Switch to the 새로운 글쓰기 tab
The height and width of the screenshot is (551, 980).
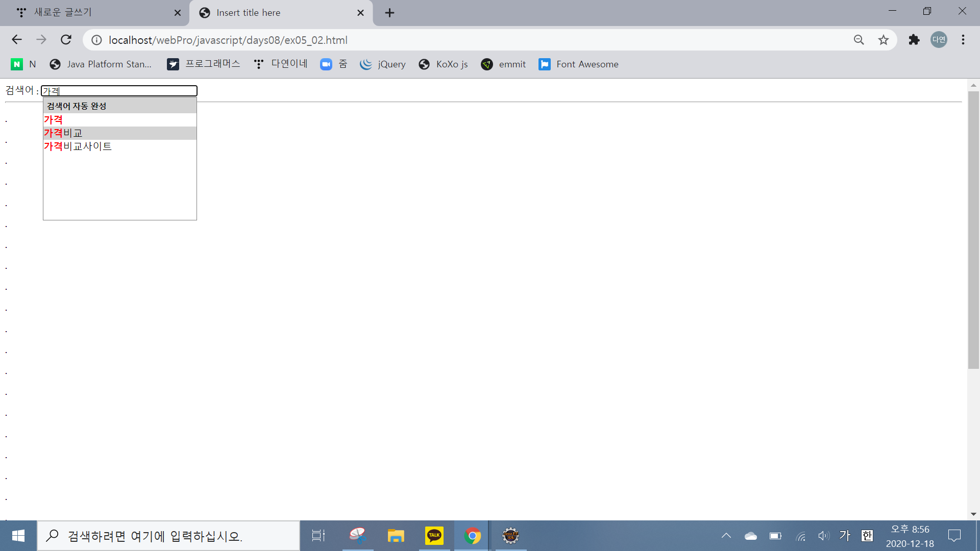[x=92, y=13]
